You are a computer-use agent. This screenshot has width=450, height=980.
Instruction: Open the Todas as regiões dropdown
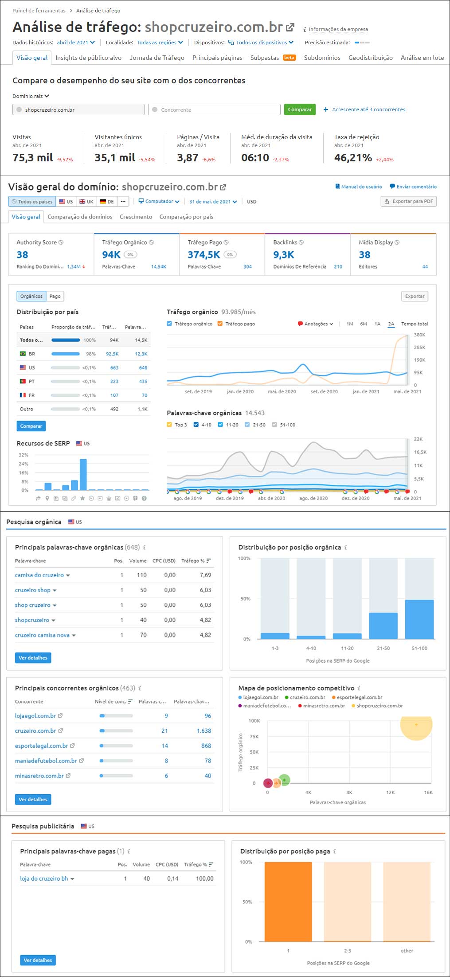(x=160, y=43)
